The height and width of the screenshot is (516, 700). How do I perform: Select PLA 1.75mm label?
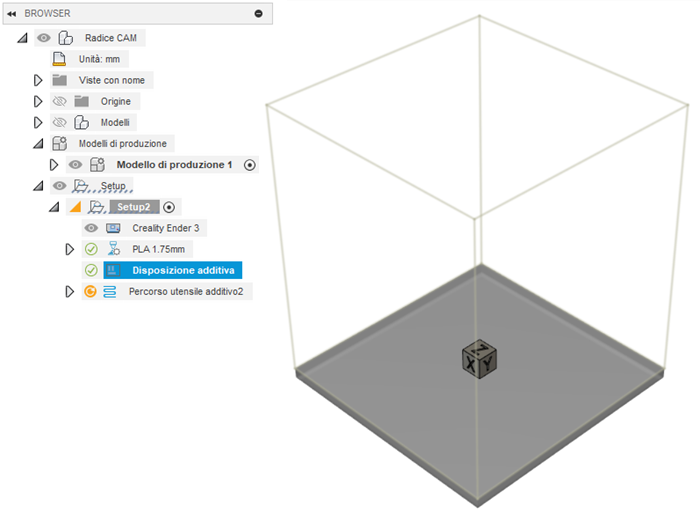158,249
